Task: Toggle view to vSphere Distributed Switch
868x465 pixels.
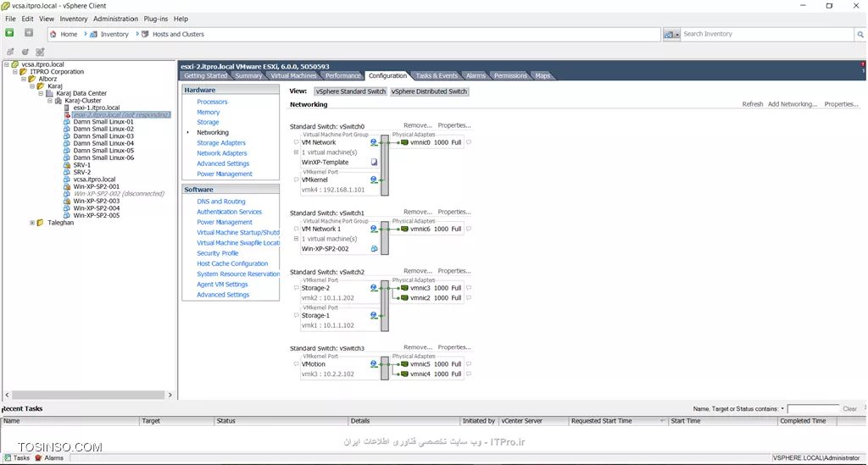Action: point(429,91)
